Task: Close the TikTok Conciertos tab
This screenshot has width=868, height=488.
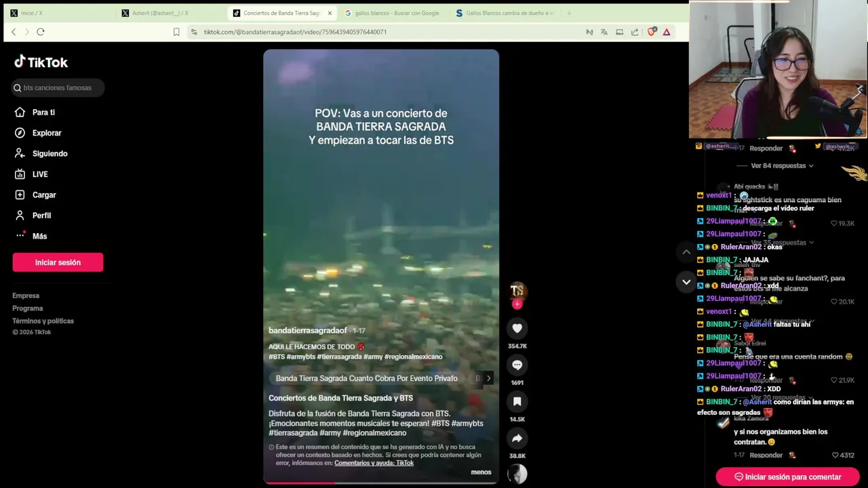Action: (330, 13)
